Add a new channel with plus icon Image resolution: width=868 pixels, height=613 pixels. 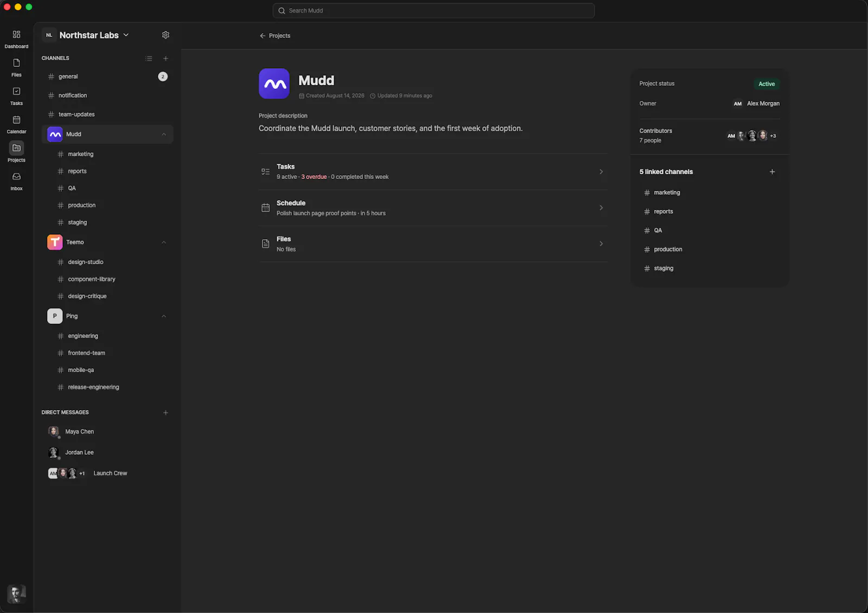click(165, 58)
